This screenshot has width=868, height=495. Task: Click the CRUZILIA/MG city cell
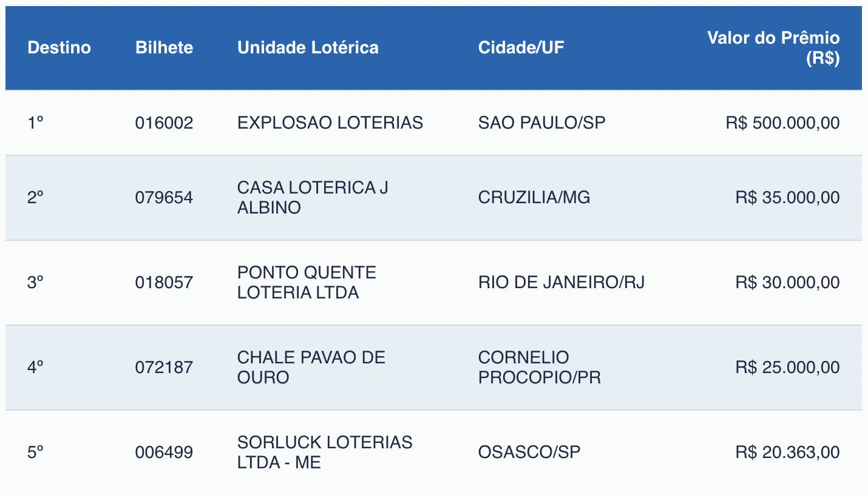[x=534, y=198]
